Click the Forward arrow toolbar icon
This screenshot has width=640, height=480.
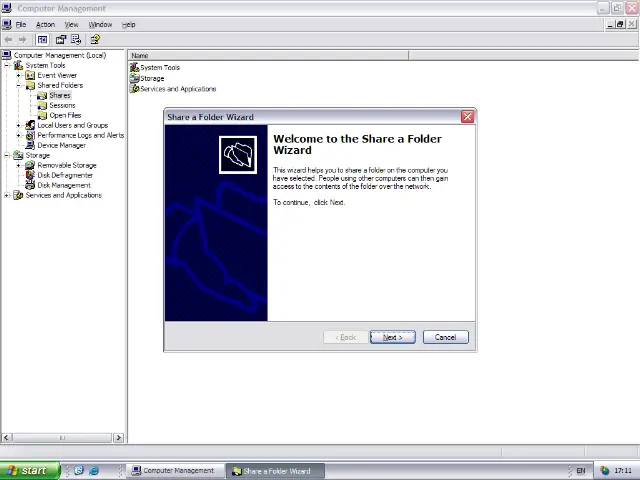22,40
